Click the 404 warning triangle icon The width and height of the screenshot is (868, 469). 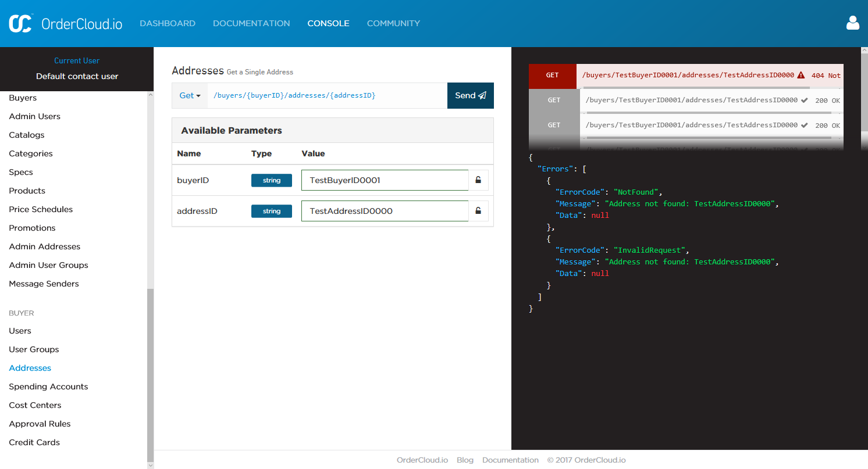801,76
